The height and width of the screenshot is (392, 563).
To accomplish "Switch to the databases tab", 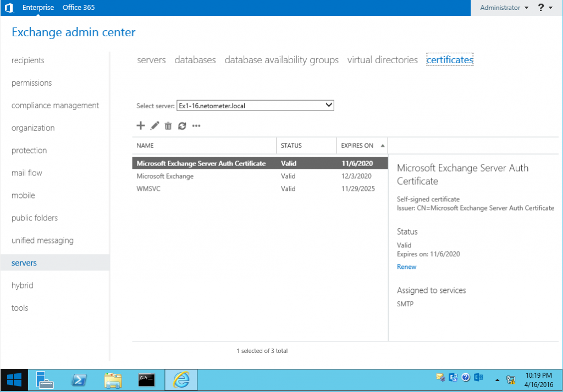I will (x=195, y=59).
